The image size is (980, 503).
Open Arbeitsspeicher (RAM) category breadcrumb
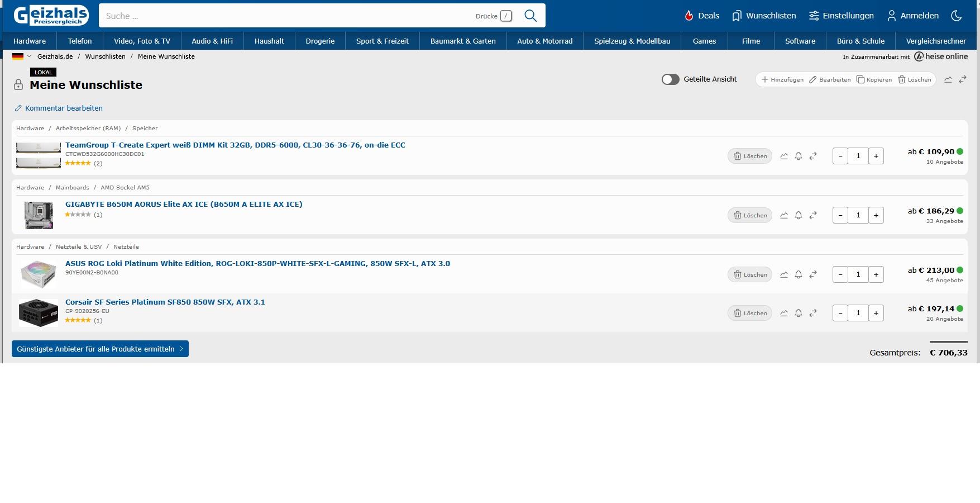click(x=88, y=129)
